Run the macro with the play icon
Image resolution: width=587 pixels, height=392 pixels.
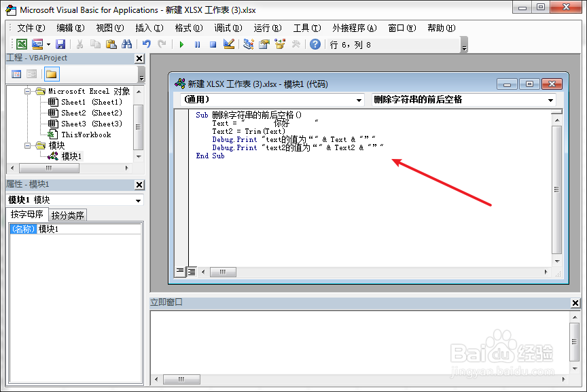tap(181, 45)
